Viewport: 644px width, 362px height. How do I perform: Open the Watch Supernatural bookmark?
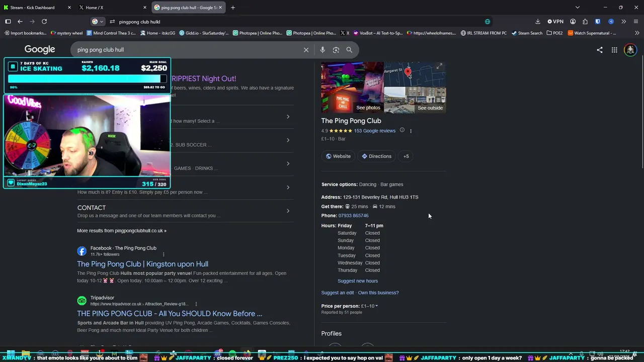tap(592, 33)
